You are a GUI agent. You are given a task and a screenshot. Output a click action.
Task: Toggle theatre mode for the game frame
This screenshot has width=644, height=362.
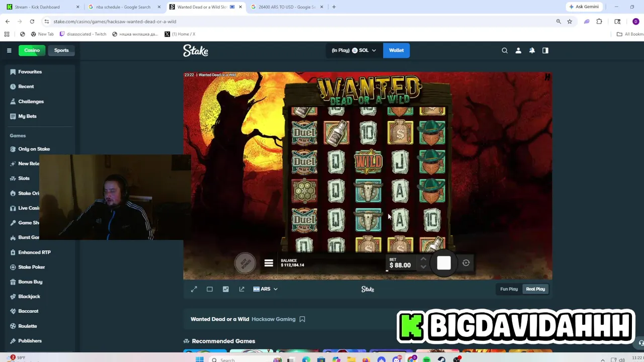pyautogui.click(x=210, y=289)
